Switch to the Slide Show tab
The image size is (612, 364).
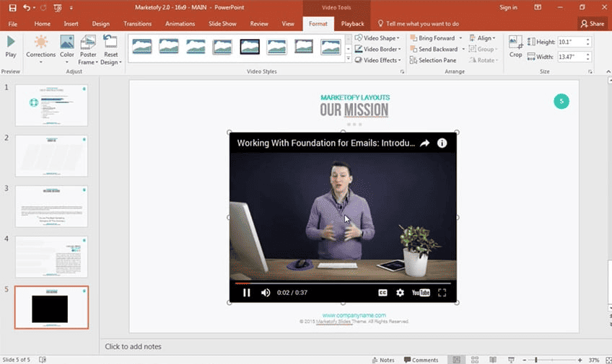click(x=222, y=24)
